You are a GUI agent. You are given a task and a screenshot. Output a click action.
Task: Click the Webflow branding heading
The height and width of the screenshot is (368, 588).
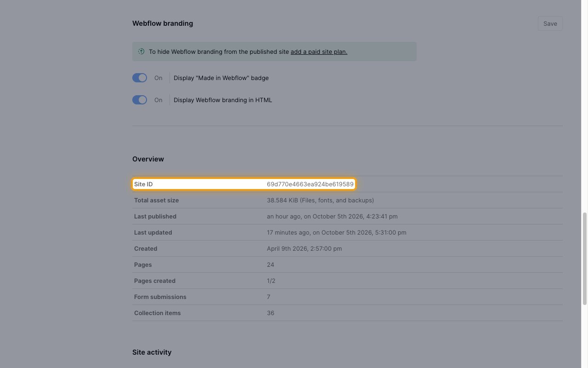pyautogui.click(x=163, y=23)
